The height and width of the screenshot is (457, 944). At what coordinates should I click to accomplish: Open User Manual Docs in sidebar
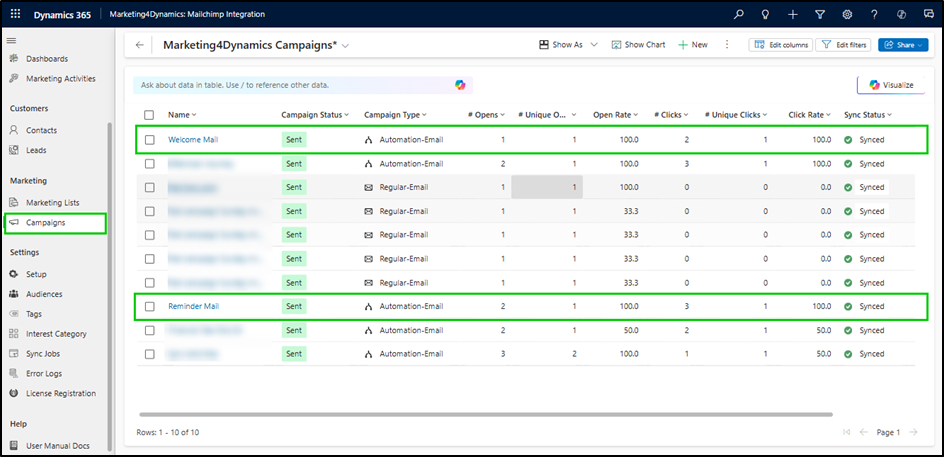point(58,446)
